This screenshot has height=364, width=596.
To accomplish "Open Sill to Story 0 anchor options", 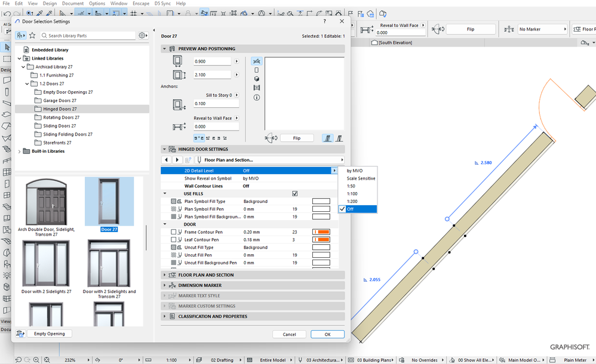I will (x=237, y=95).
